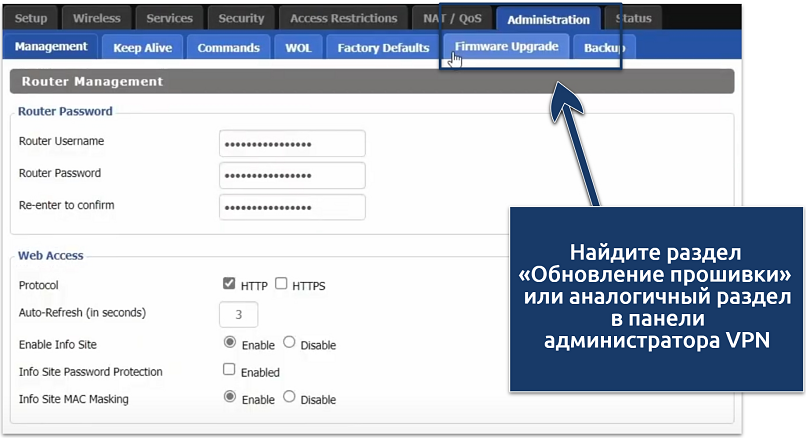
Task: Click the Auto-Refresh seconds input box
Action: [x=238, y=315]
